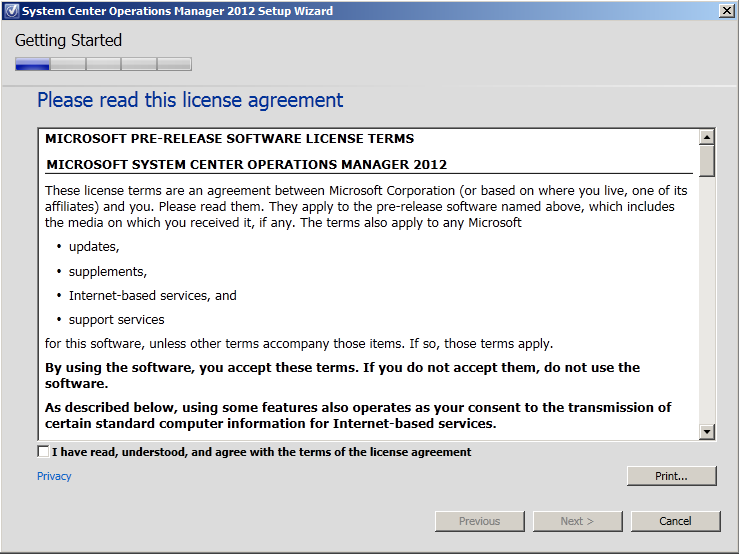Click 'By using the software' bold paragraph
The width and height of the screenshot is (739, 554).
342,375
